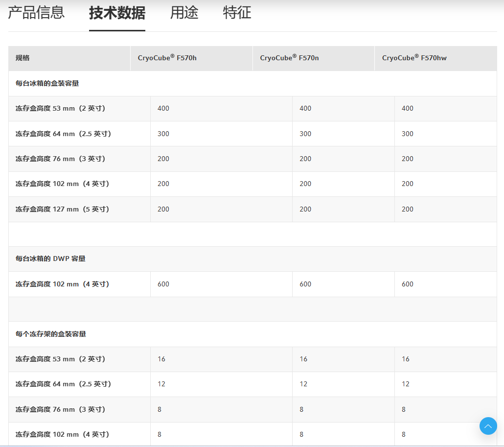This screenshot has height=447, width=504.
Task: Click the F570h value 16 cell
Action: [221, 359]
